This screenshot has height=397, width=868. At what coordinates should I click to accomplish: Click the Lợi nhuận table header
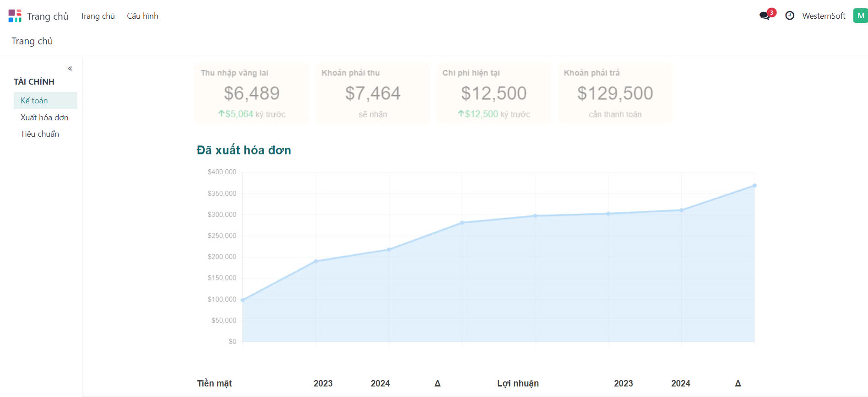(518, 383)
